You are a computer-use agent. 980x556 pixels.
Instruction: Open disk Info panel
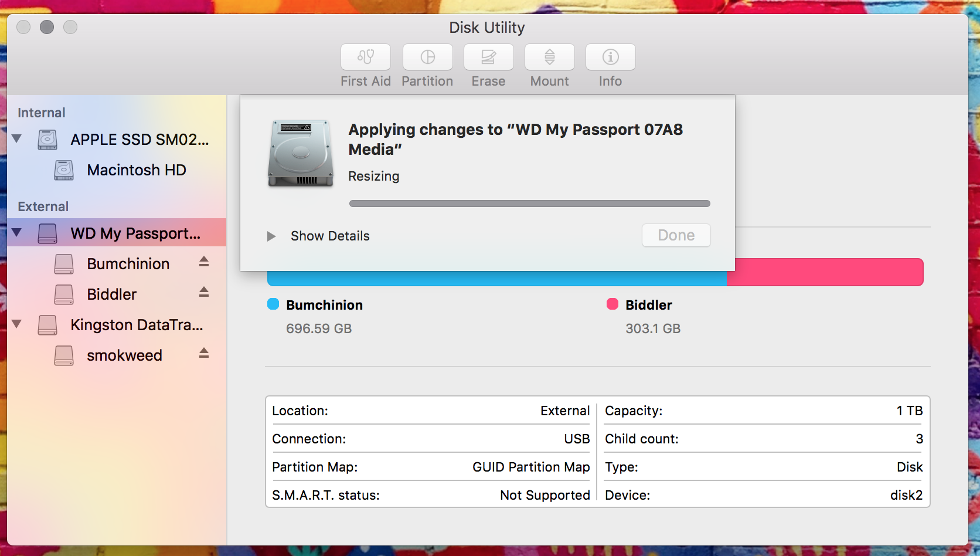point(610,65)
